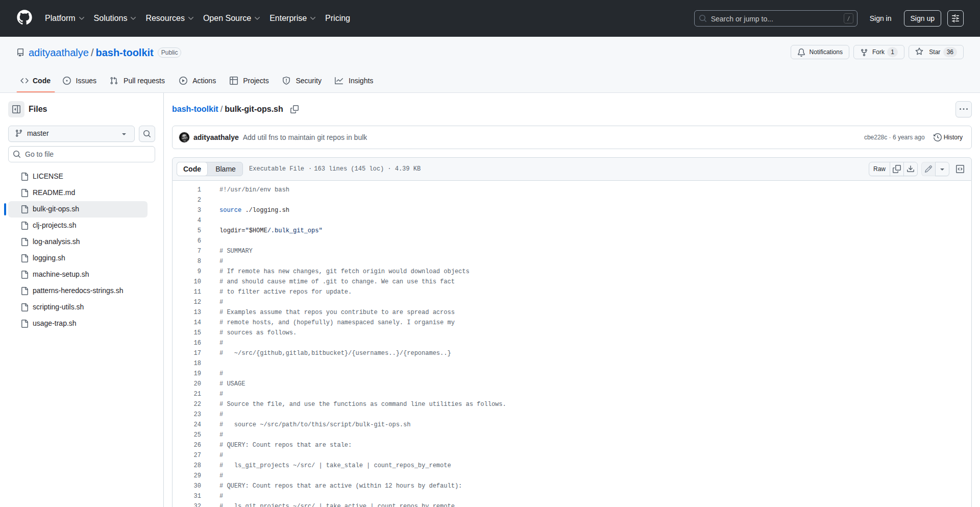980x507 pixels.
Task: Open adityaathalye user profile link
Action: click(59, 53)
